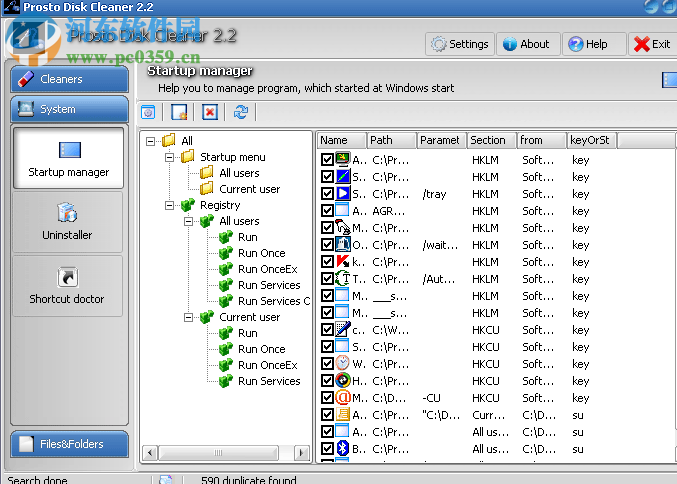
Task: Select All users under Startup menu
Action: [x=239, y=173]
